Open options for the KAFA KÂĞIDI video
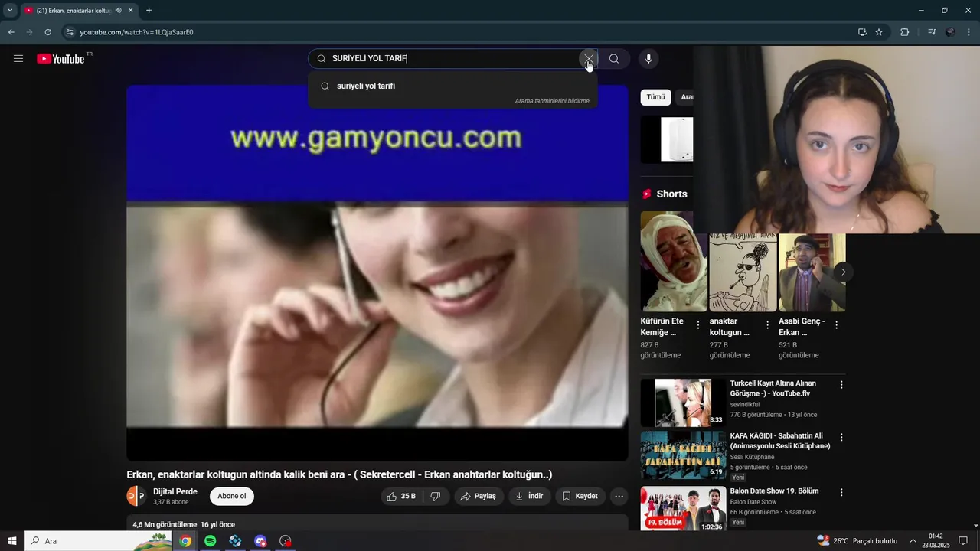The height and width of the screenshot is (551, 980). pos(841,437)
